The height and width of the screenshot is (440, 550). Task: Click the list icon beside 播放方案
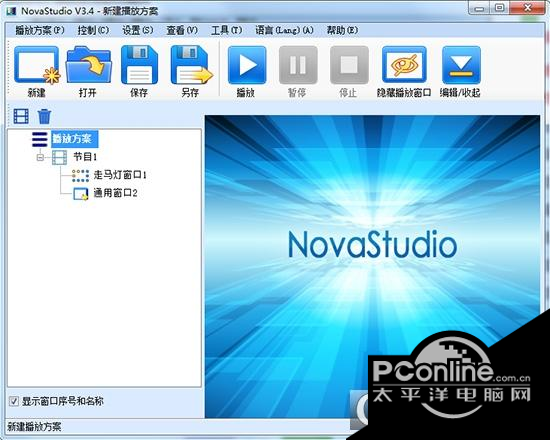(40, 139)
